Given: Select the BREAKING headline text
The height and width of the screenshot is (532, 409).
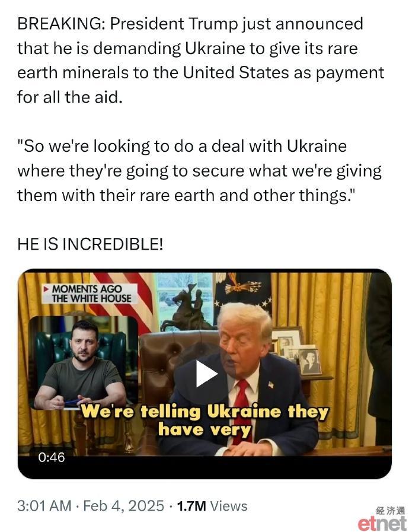Looking at the screenshot, I should click(200, 60).
